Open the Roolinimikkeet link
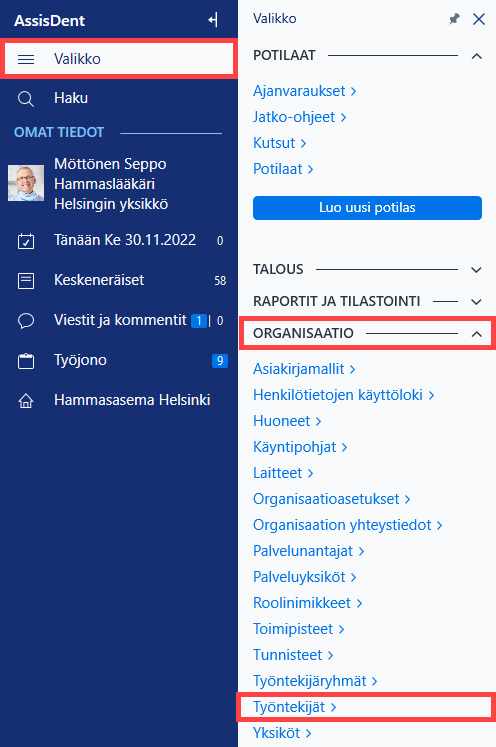 [x=307, y=603]
